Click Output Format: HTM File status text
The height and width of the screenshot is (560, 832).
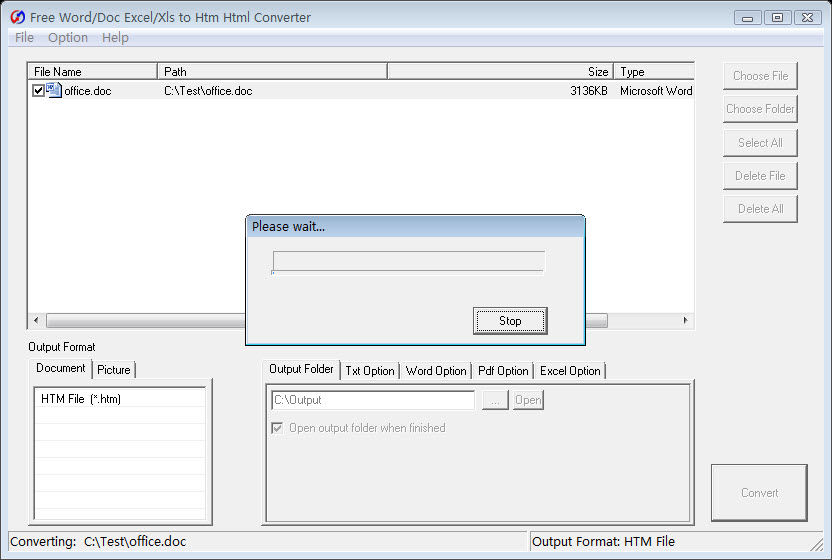(603, 541)
